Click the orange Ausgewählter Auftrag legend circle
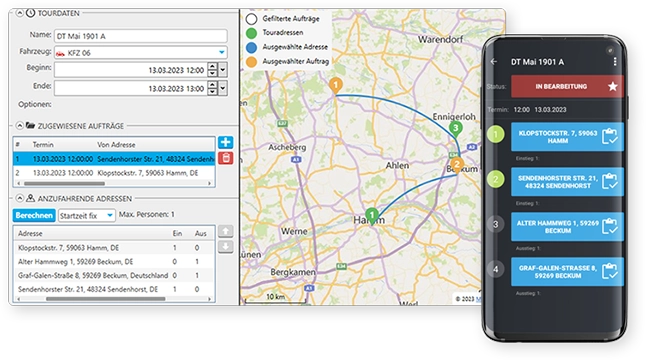Image resolution: width=646 pixels, height=360 pixels. point(251,62)
